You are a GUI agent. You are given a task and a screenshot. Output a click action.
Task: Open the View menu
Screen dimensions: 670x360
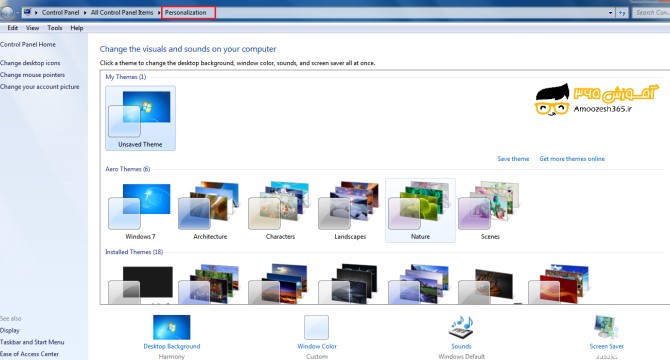(32, 28)
